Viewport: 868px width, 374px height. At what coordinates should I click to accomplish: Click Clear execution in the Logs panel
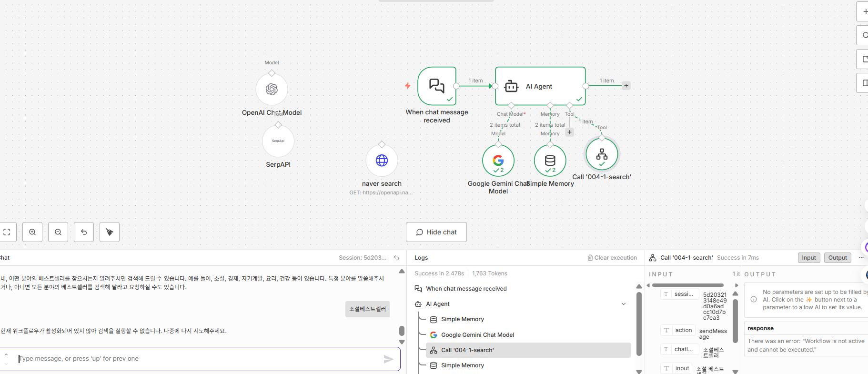click(x=612, y=258)
